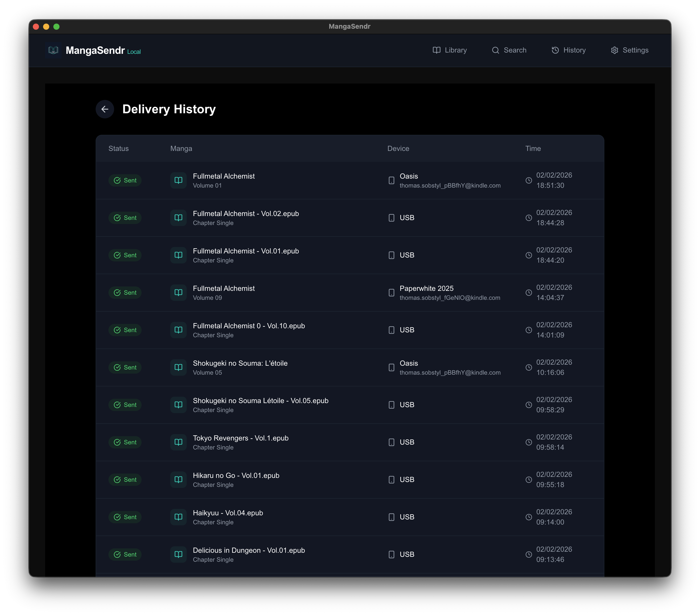Click the book icon for Tokyo Revengers

click(x=178, y=442)
